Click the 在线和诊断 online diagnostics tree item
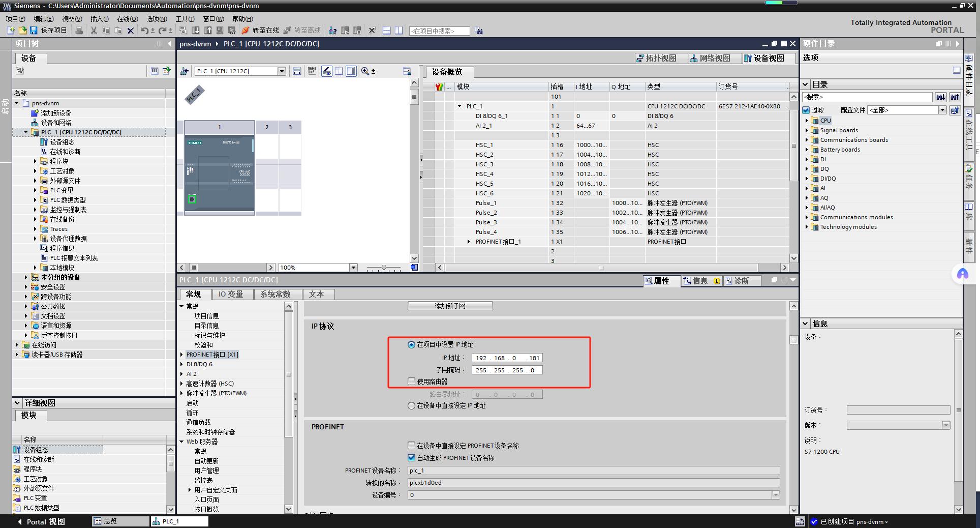The image size is (980, 528). pos(65,152)
